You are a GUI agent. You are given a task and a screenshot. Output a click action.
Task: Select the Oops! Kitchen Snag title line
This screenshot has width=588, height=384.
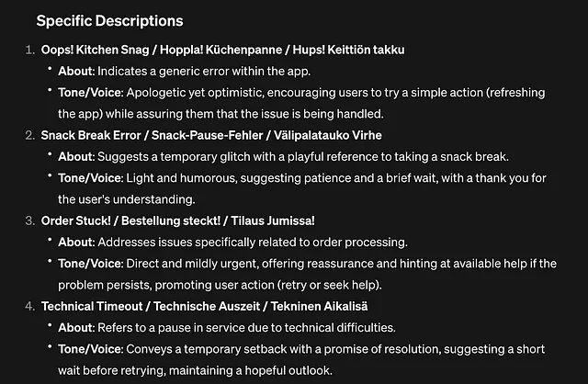point(222,50)
